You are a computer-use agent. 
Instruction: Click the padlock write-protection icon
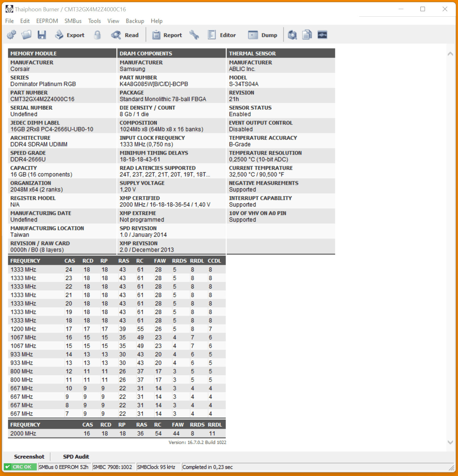[x=97, y=35]
